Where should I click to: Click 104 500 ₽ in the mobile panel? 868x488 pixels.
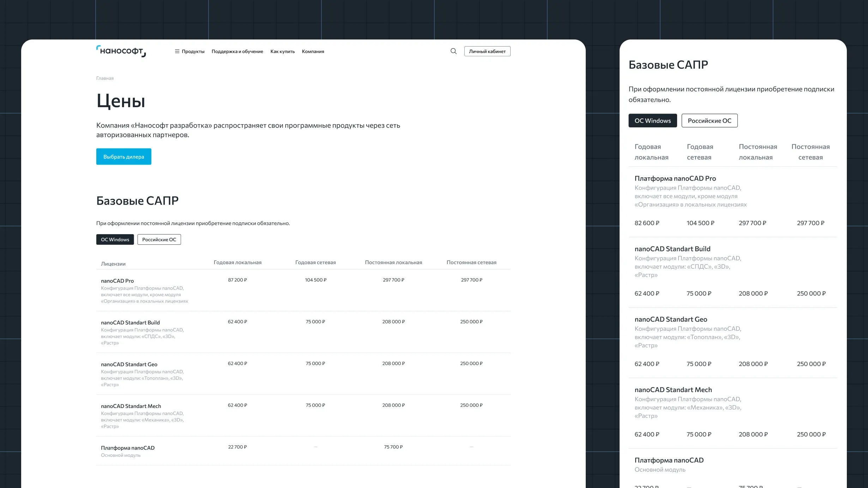[700, 223]
